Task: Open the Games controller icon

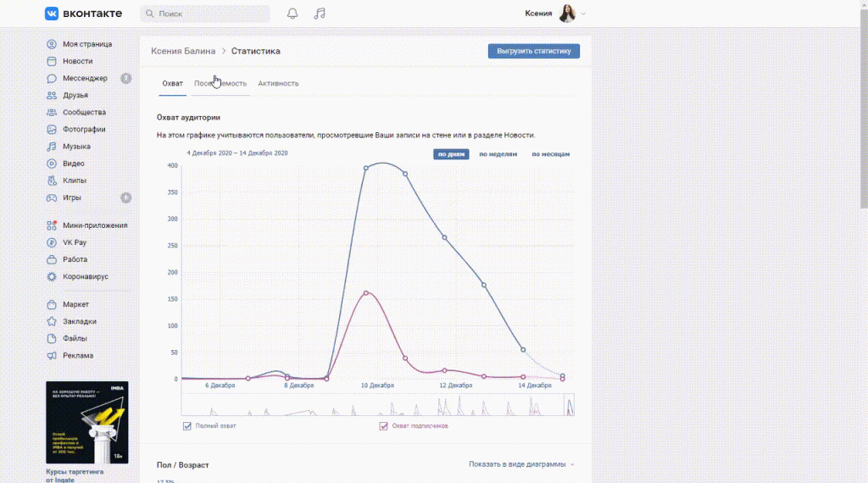Action: click(x=52, y=197)
